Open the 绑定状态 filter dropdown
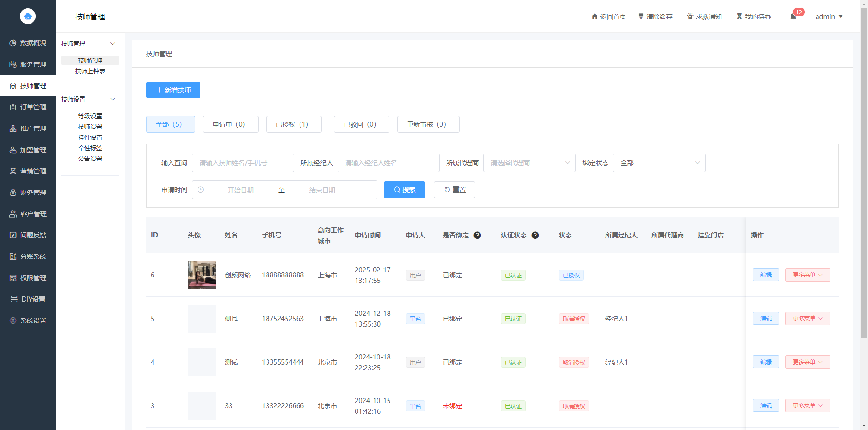 coord(659,162)
